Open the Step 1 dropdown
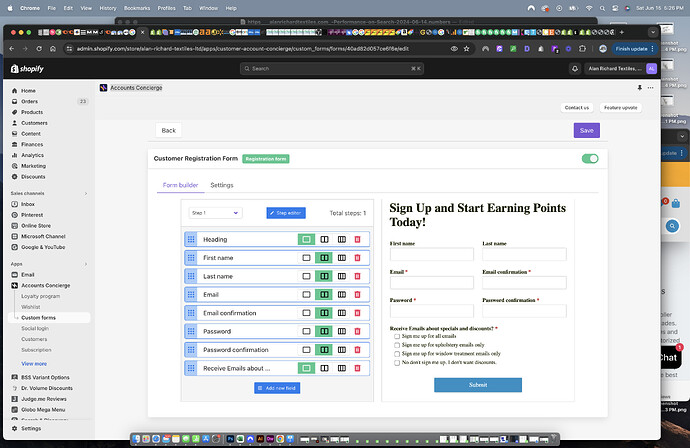Screen dimensions: 690x448 (x=215, y=213)
